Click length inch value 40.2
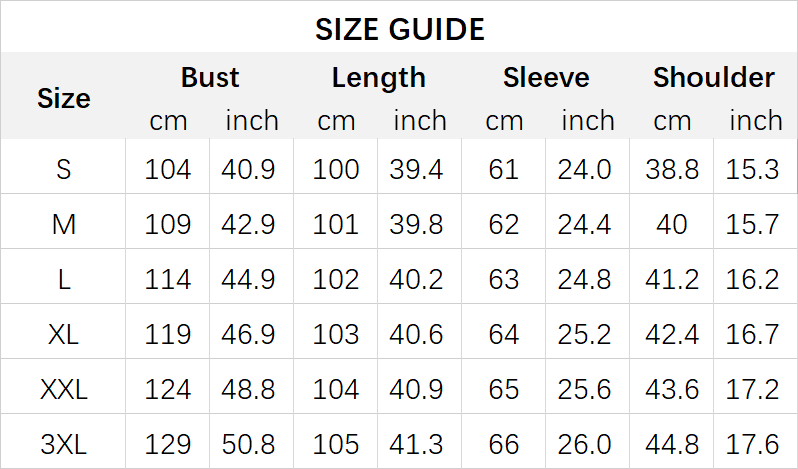 419,279
